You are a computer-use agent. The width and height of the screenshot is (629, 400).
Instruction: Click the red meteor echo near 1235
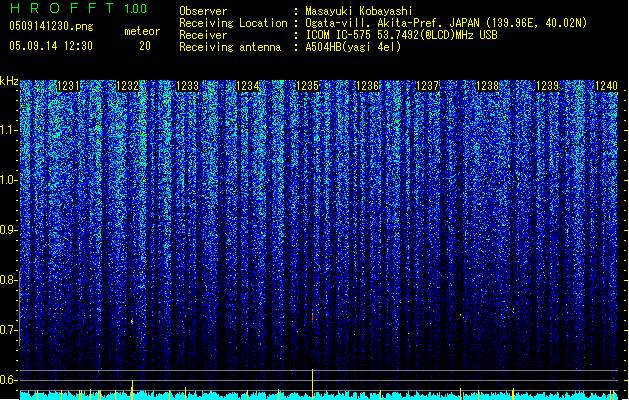(312, 317)
